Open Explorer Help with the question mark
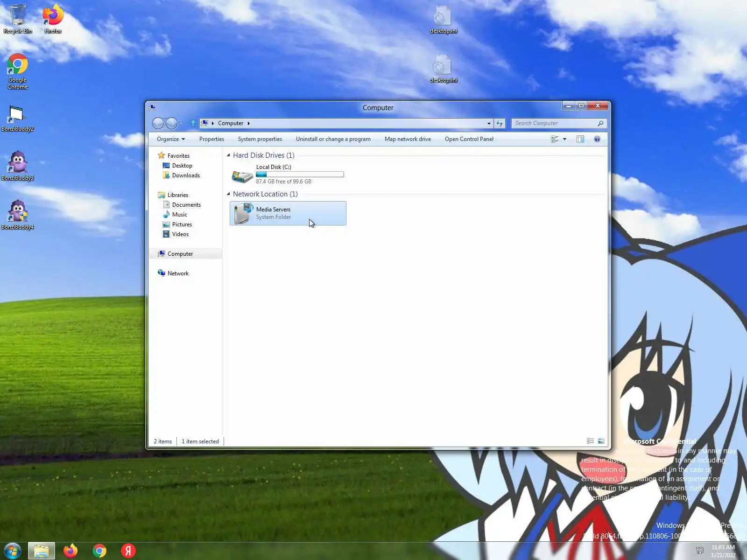Screen dimensions: 747x560 click(x=597, y=139)
